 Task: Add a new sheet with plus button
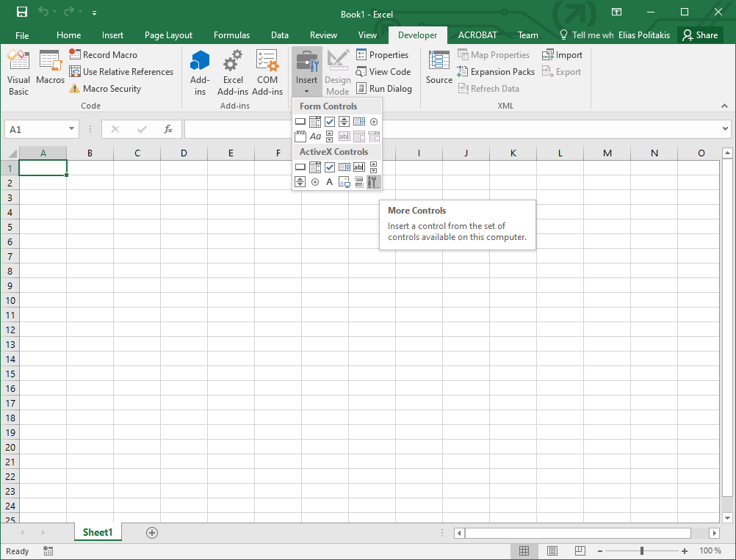pyautogui.click(x=151, y=533)
